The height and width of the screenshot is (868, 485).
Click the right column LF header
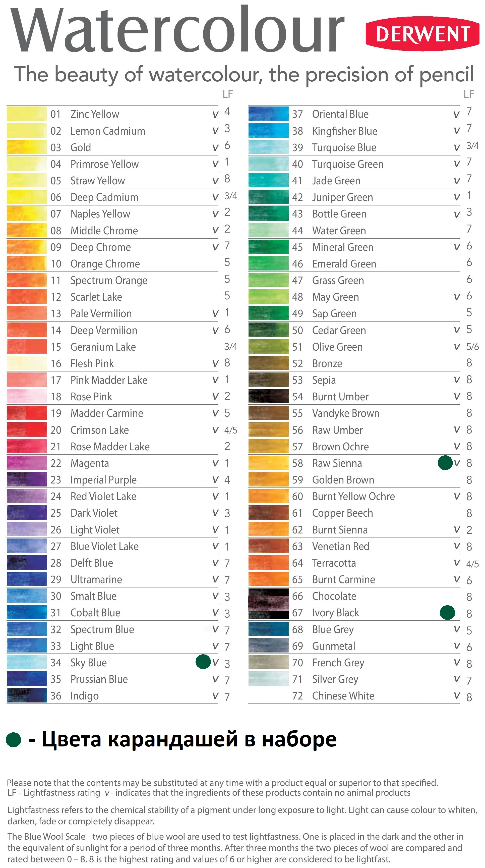(x=469, y=94)
